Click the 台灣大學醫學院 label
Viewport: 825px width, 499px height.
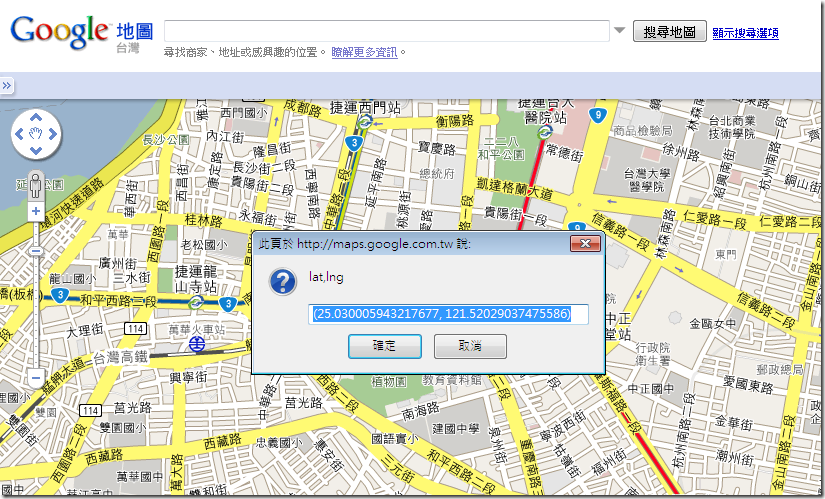[648, 180]
